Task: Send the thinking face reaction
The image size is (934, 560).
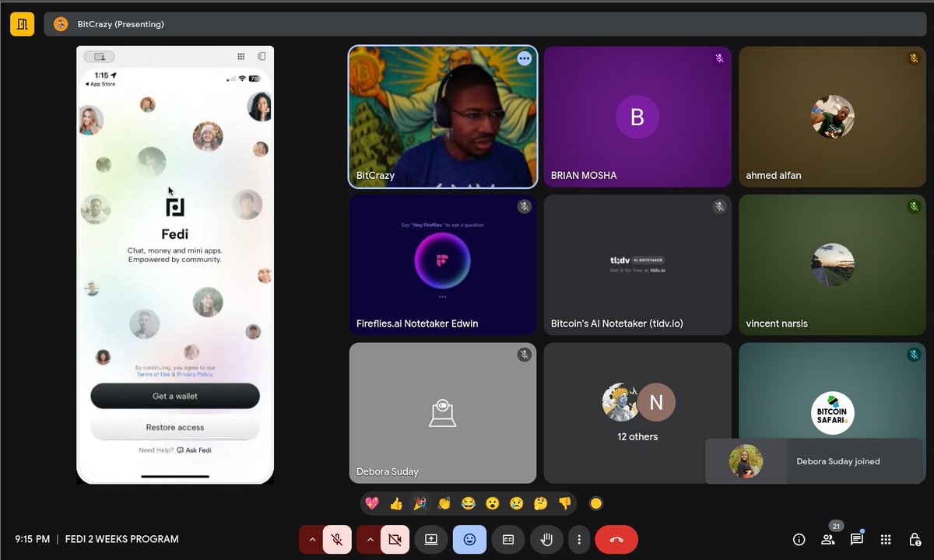Action: [x=541, y=503]
